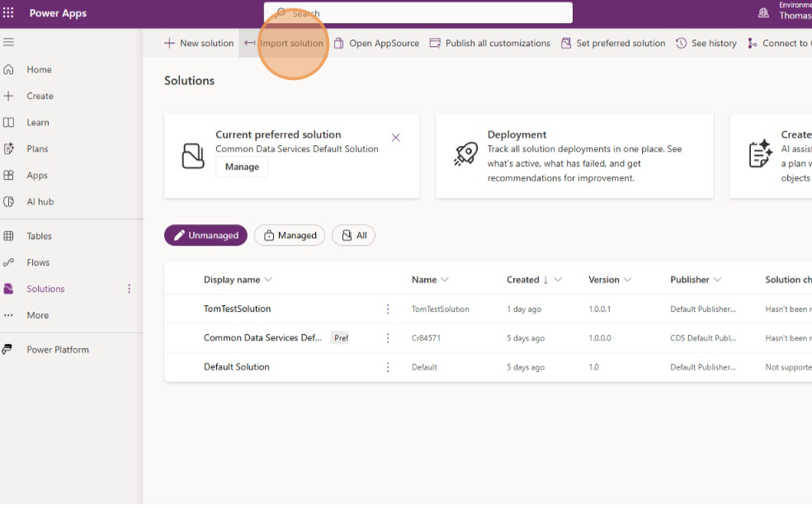
Task: Click the 1.0.0.1 version cell
Action: (x=600, y=308)
